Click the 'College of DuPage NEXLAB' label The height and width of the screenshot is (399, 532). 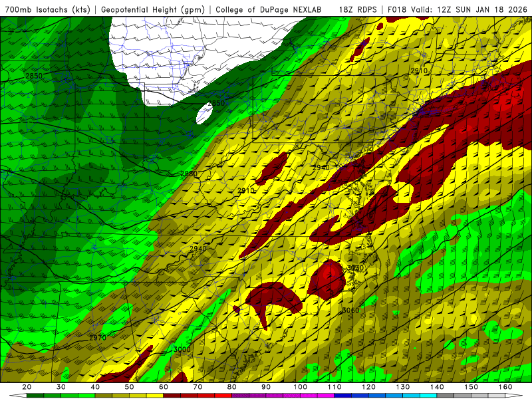[269, 9]
